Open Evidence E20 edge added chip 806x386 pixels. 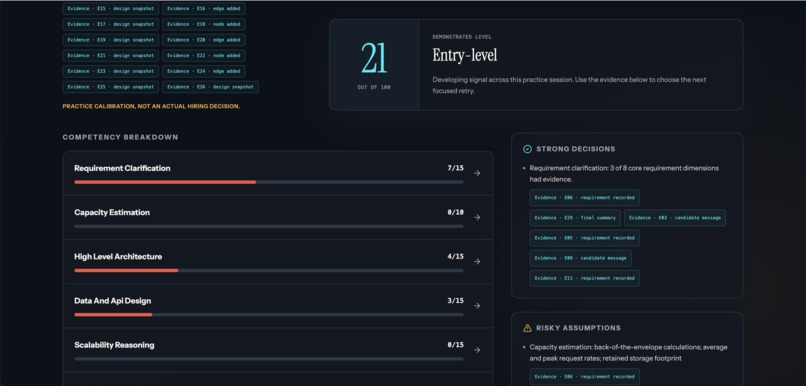click(204, 40)
